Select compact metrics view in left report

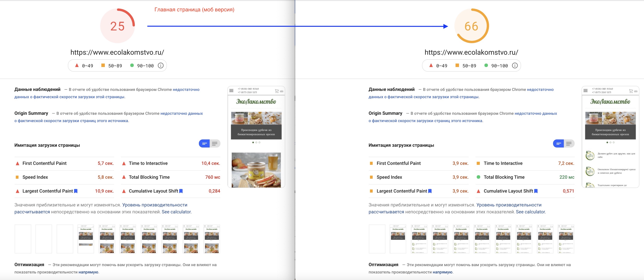pos(204,144)
